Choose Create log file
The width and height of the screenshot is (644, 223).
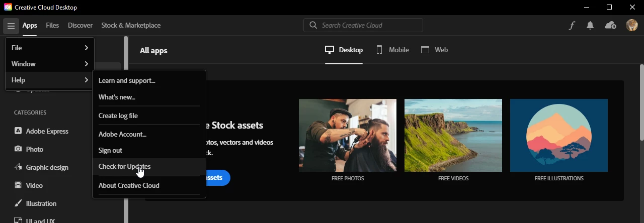(x=149, y=116)
